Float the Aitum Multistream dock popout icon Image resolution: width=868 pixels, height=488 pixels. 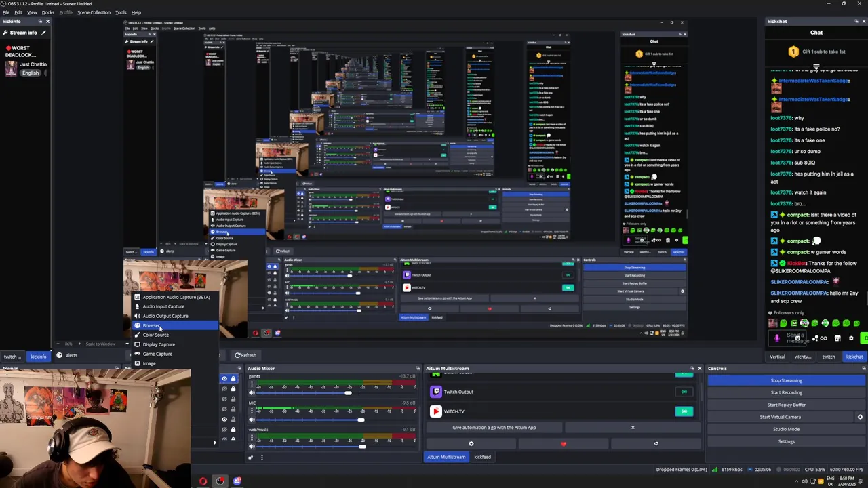[692, 369]
